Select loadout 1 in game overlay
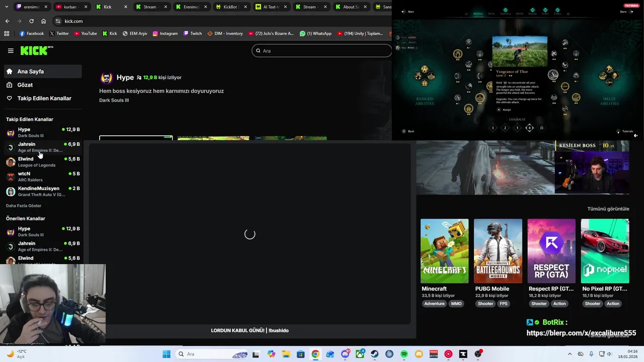Image resolution: width=644 pixels, height=362 pixels. [x=493, y=128]
